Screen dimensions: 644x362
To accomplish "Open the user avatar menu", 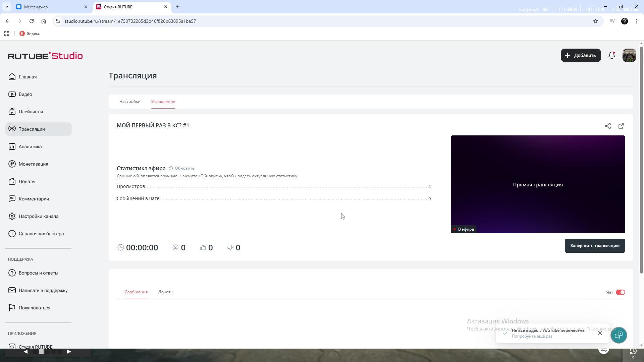I will click(629, 55).
